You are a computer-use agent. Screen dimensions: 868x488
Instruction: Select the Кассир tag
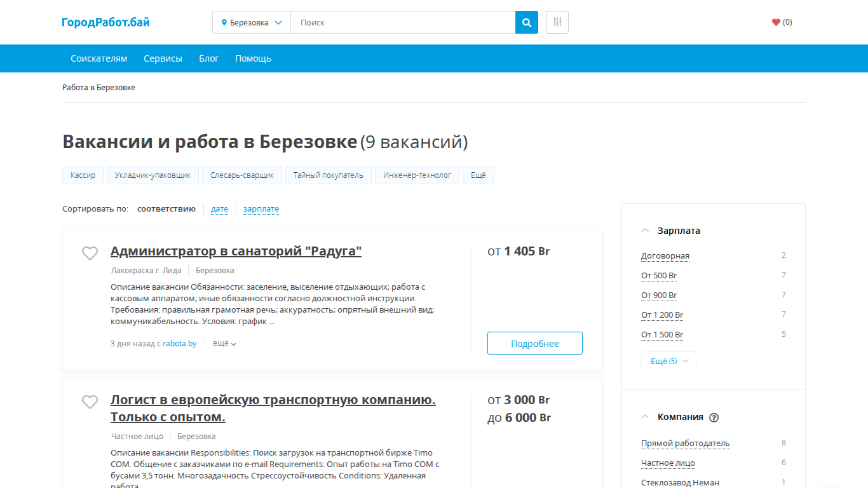[x=83, y=175]
